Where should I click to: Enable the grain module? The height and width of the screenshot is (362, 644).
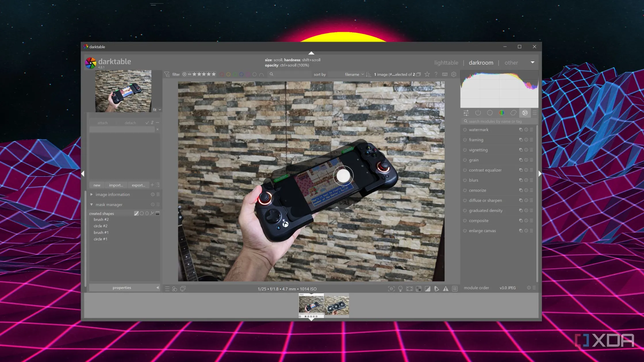click(x=465, y=160)
